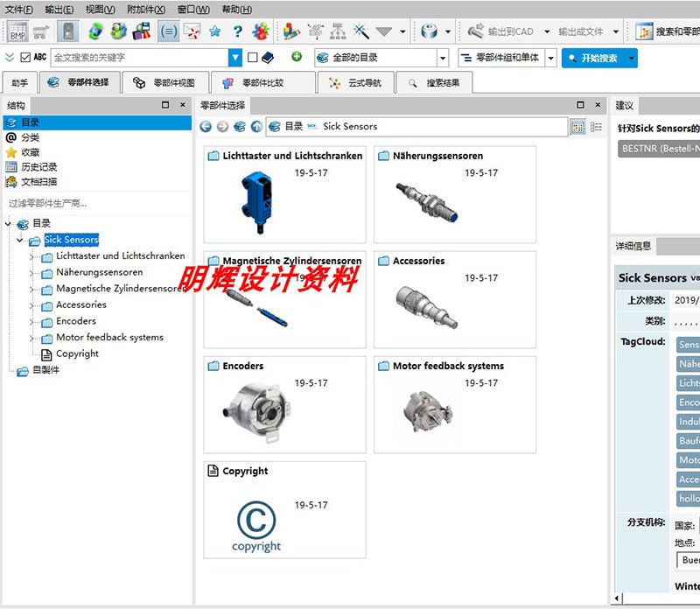Open the 搜索结果 tab

click(x=434, y=82)
